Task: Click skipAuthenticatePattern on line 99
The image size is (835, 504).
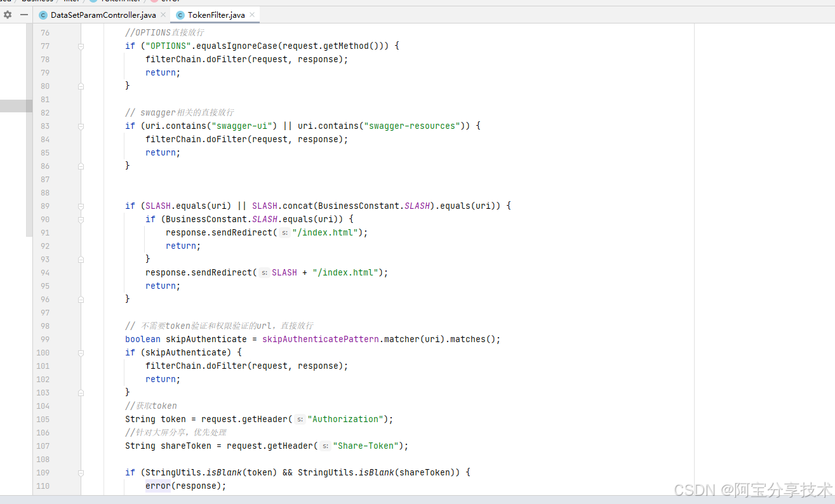Action: 321,340
